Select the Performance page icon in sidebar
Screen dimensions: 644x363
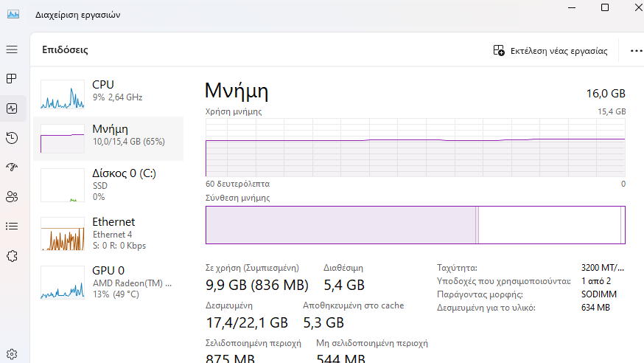point(12,108)
